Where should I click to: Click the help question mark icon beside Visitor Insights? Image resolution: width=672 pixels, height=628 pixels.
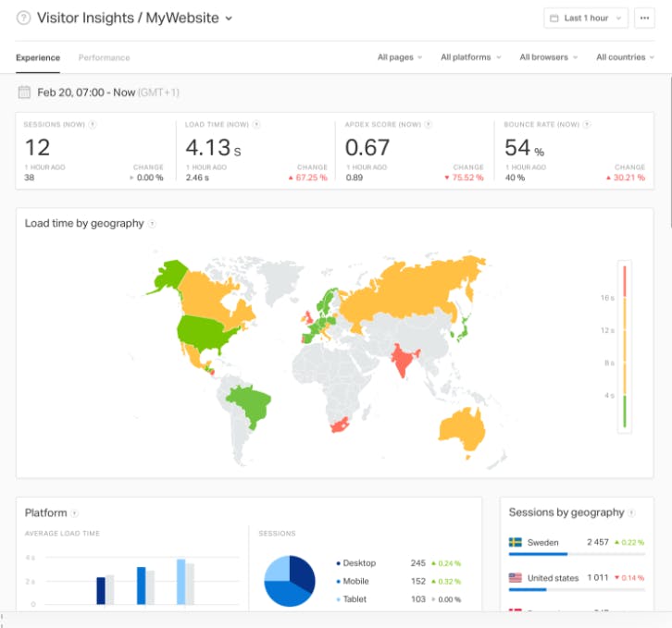(23, 18)
